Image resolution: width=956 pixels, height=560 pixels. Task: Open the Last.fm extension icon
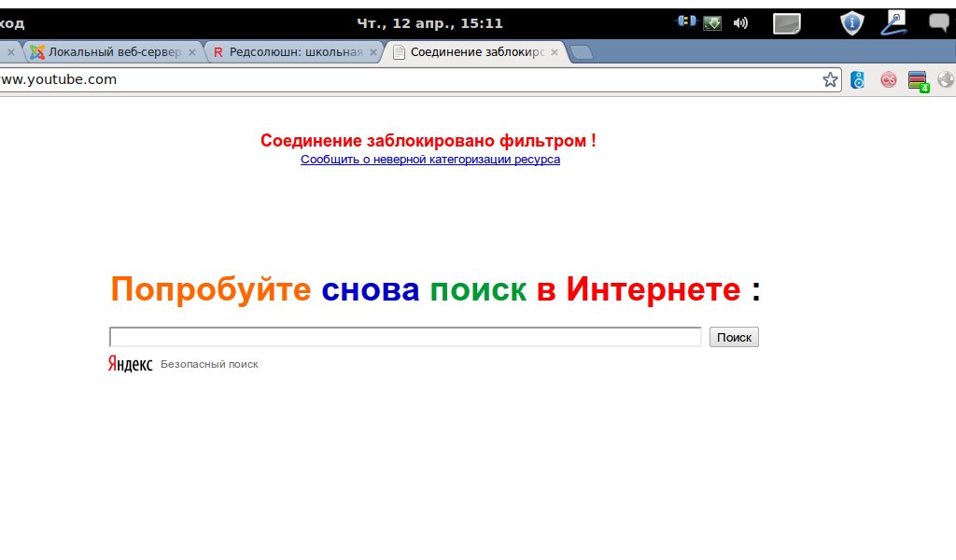[889, 80]
